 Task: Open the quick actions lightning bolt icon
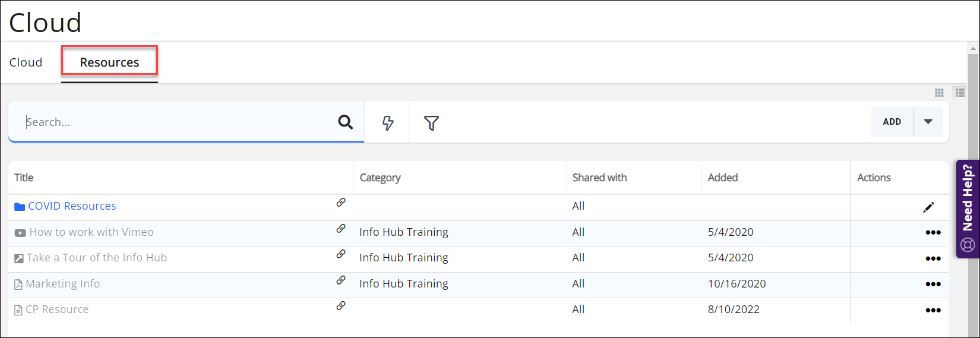coord(387,123)
